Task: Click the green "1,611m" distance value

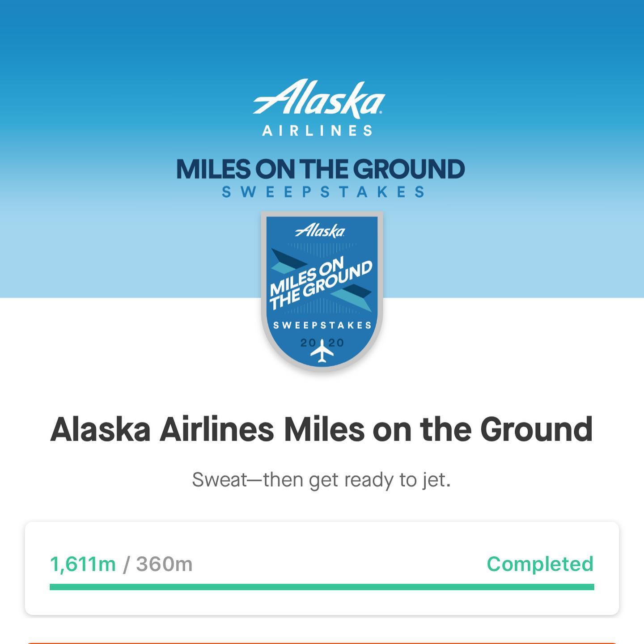Action: (83, 564)
